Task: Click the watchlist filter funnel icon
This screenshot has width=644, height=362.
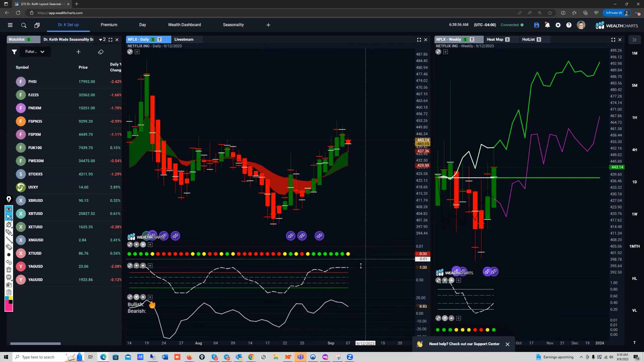Action: tap(14, 52)
